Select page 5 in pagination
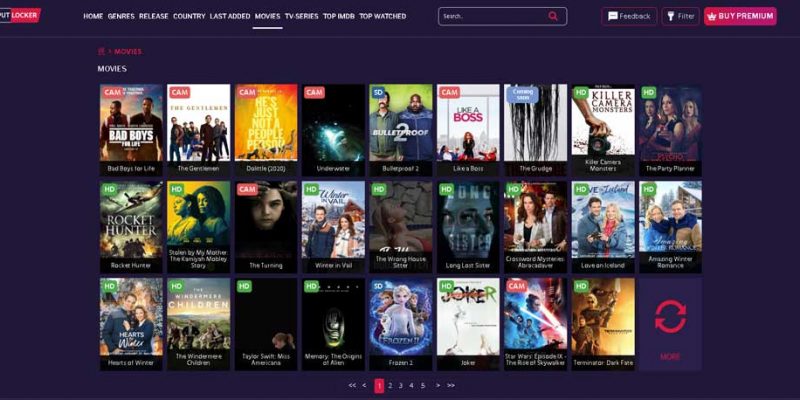 (x=422, y=386)
